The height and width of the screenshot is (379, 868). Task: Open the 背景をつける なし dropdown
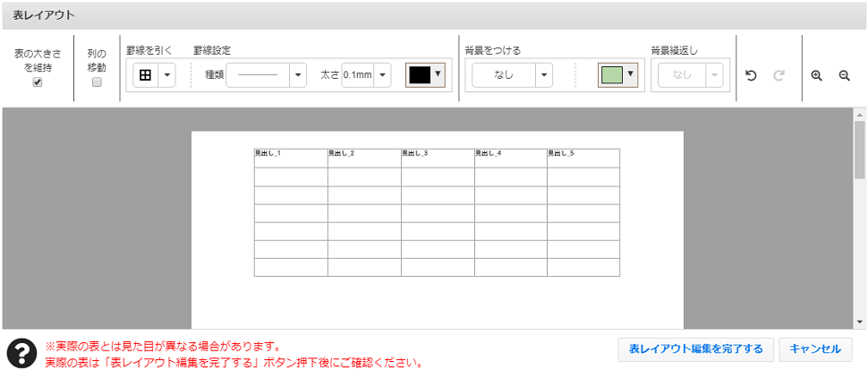[544, 75]
